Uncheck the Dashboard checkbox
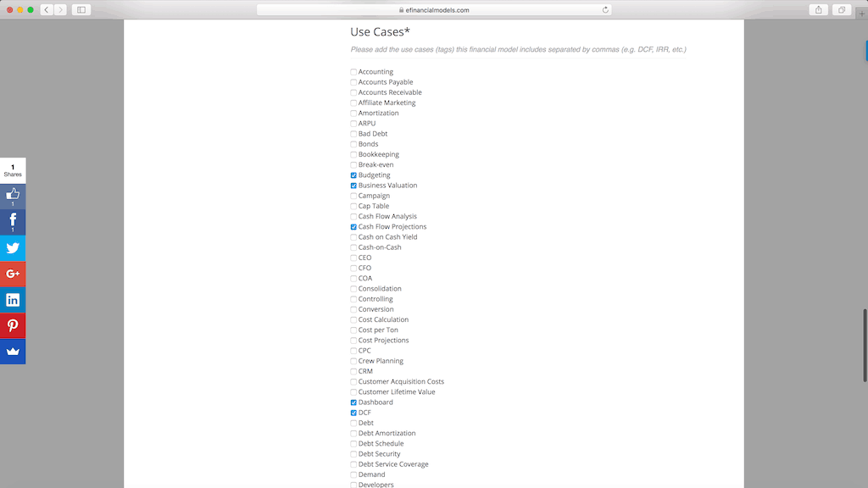The width and height of the screenshot is (868, 488). 353,402
